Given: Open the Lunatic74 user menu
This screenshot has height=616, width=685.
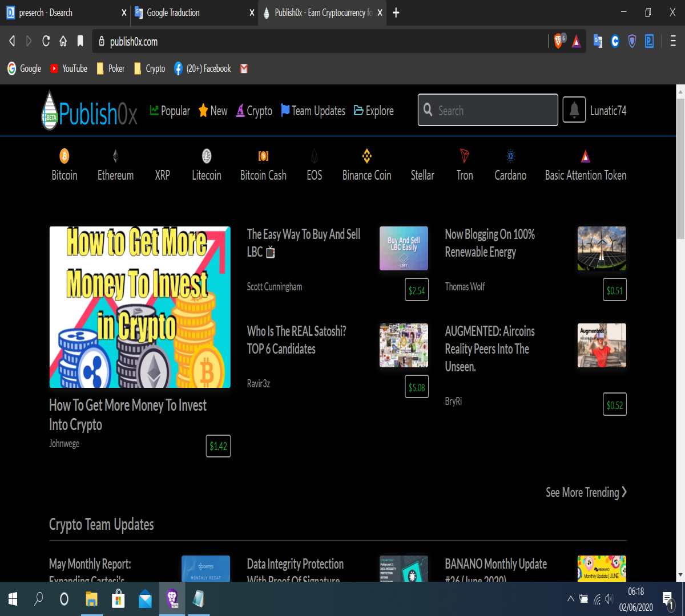Looking at the screenshot, I should pos(608,111).
